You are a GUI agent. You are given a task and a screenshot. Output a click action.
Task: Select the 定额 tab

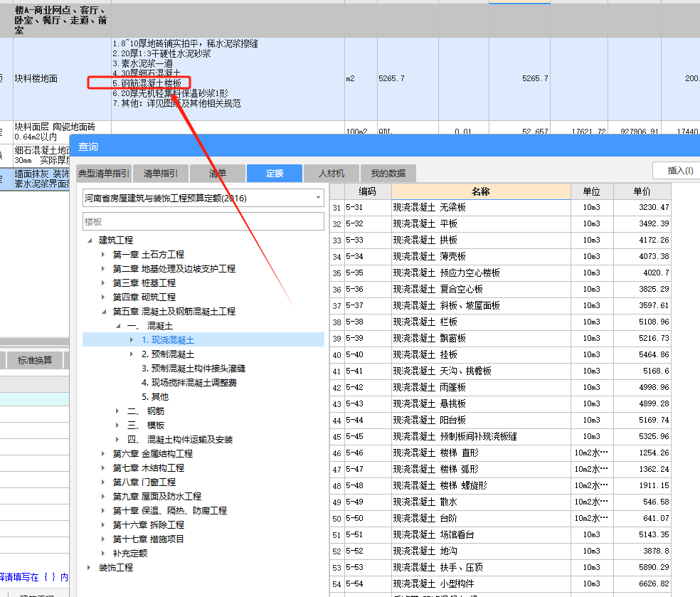click(x=275, y=173)
